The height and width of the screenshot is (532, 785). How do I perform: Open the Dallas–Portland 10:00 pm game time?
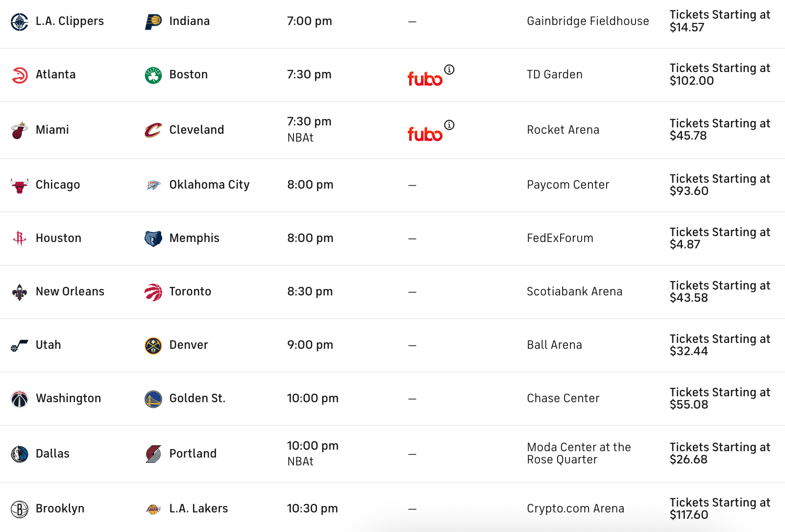(313, 446)
